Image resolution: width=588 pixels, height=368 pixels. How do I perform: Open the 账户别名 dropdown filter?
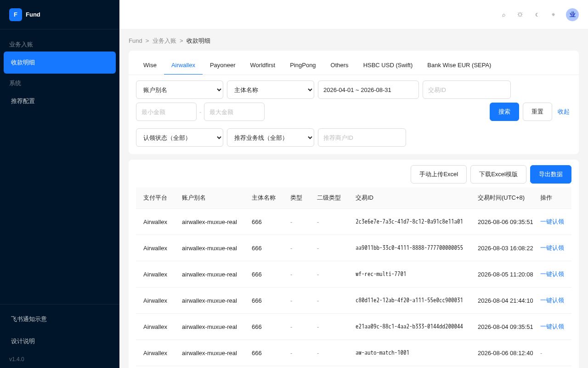[180, 90]
